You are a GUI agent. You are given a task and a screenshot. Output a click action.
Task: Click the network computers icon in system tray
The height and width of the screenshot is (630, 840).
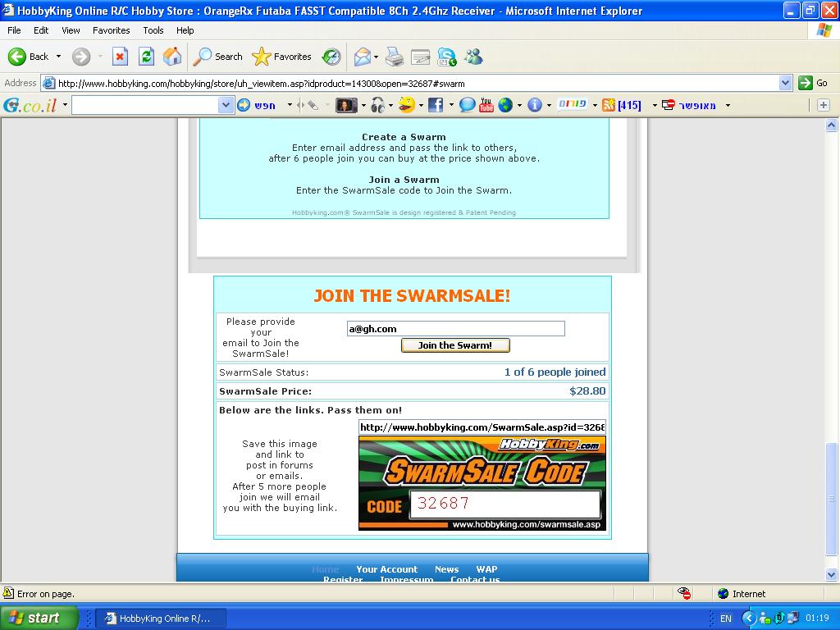(x=792, y=619)
